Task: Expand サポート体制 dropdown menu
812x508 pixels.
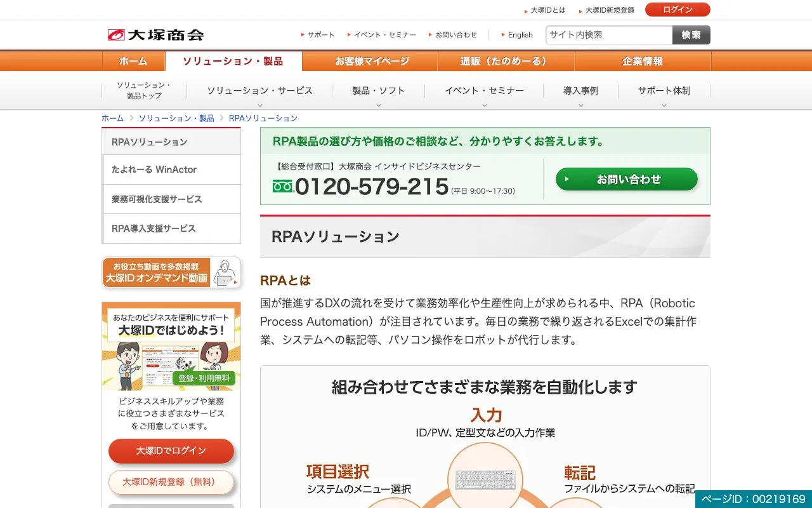Action: click(x=664, y=91)
